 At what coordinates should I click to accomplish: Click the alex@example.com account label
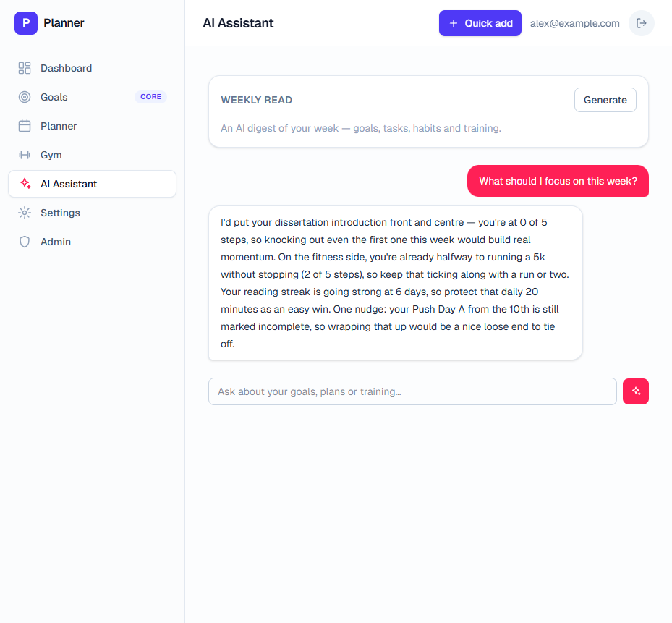click(575, 24)
